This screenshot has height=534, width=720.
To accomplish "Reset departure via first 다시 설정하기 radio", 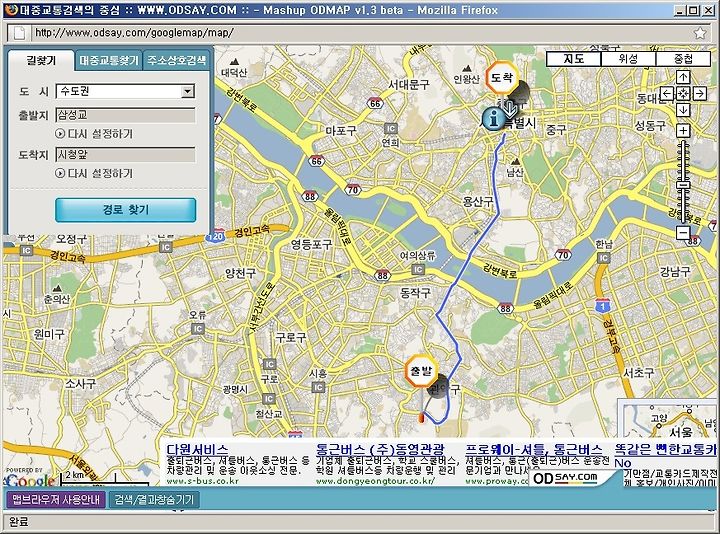I will [60, 134].
